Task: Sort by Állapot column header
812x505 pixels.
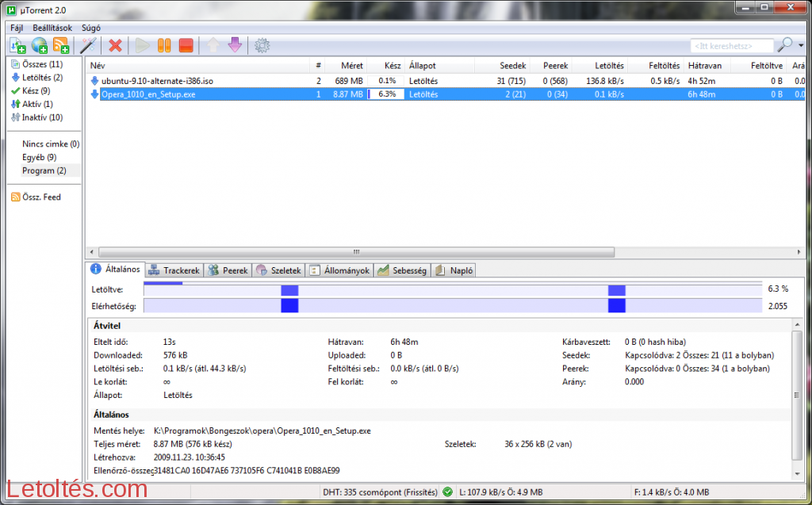Action: 439,66
